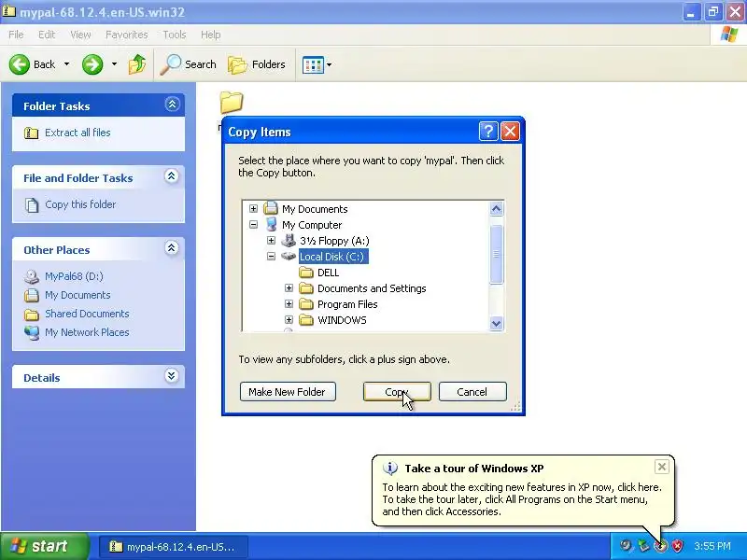Collapse the Local Disk (C:) node
Viewport: 747px width, 560px height.
coord(271,256)
